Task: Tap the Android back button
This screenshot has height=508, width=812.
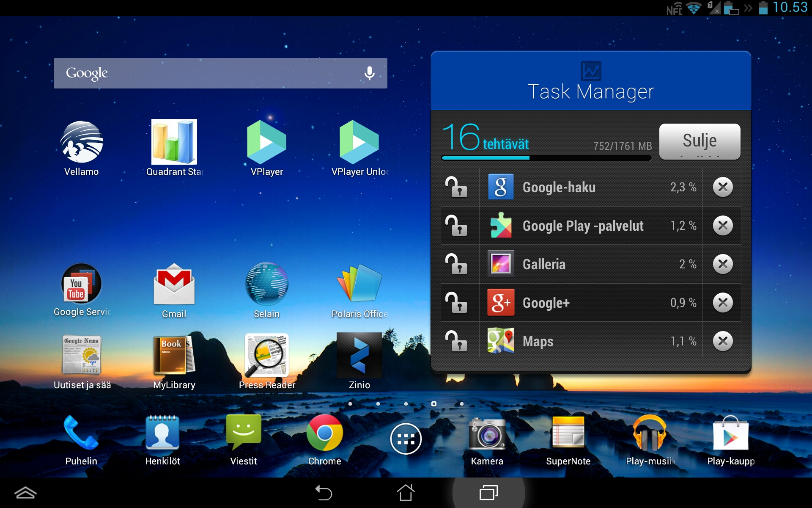Action: [324, 493]
